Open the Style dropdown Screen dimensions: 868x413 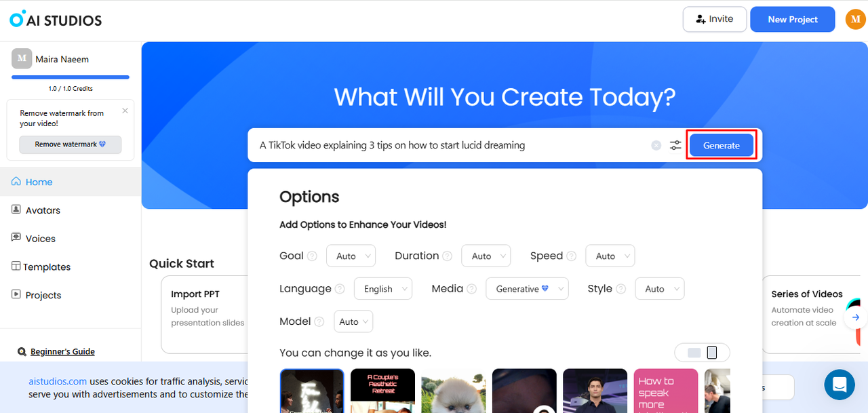click(x=660, y=289)
